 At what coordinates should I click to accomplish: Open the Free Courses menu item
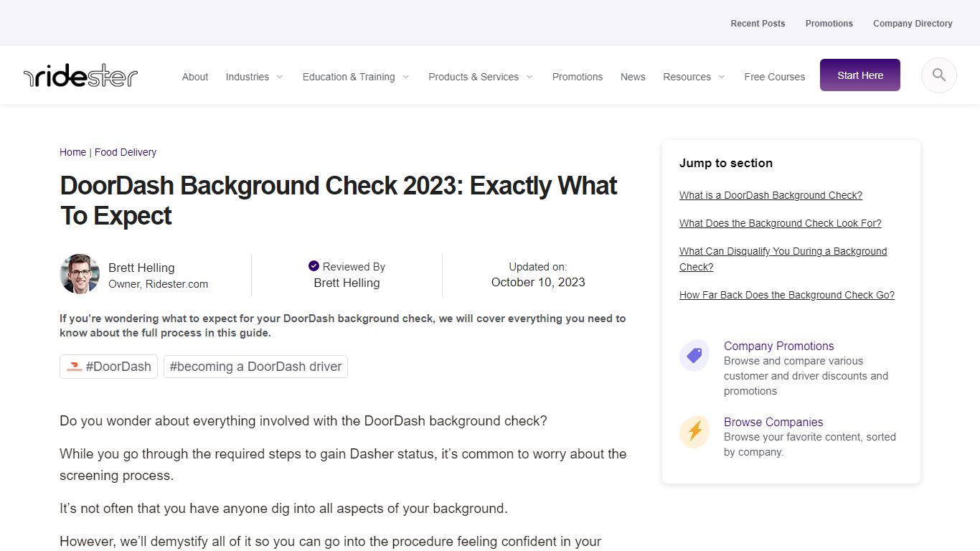[x=775, y=77]
